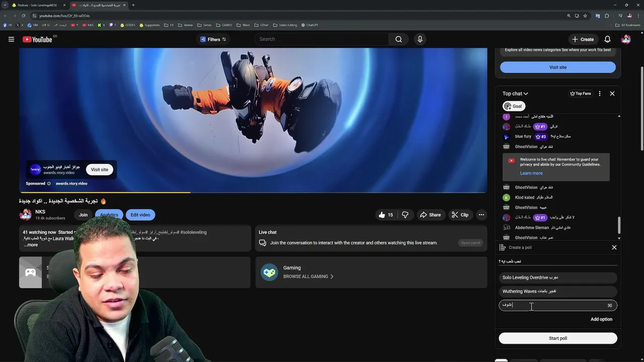Click the browser address bar URL
The image size is (644, 362).
pos(64,16)
